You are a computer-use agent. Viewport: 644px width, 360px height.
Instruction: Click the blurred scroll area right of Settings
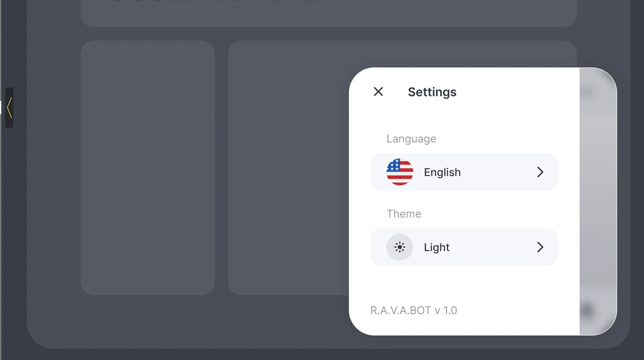pyautogui.click(x=595, y=201)
